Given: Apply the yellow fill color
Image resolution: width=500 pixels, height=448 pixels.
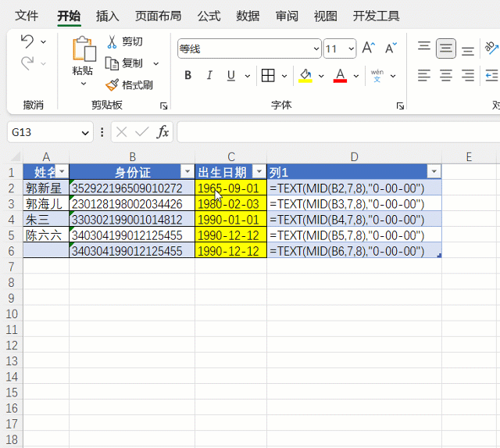Looking at the screenshot, I should tap(305, 76).
